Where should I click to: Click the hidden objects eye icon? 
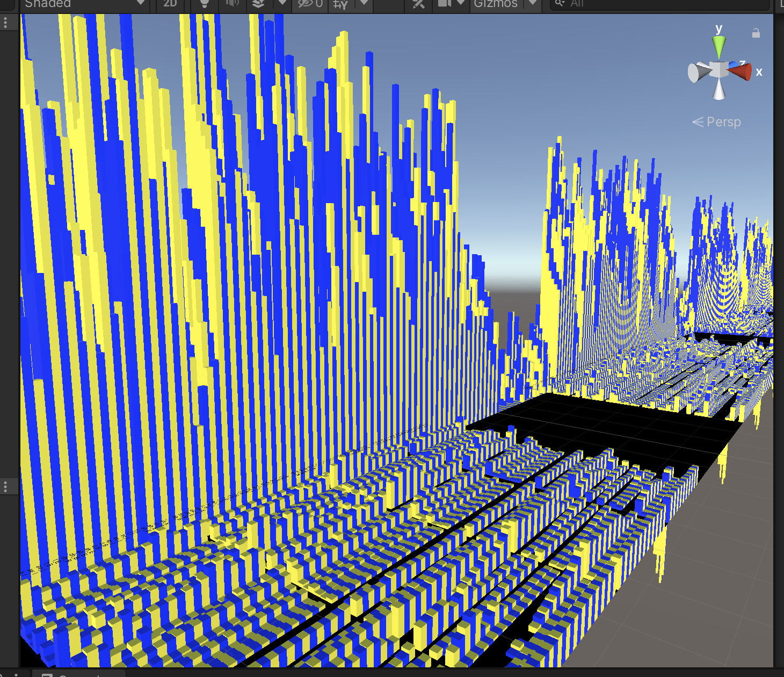click(310, 4)
